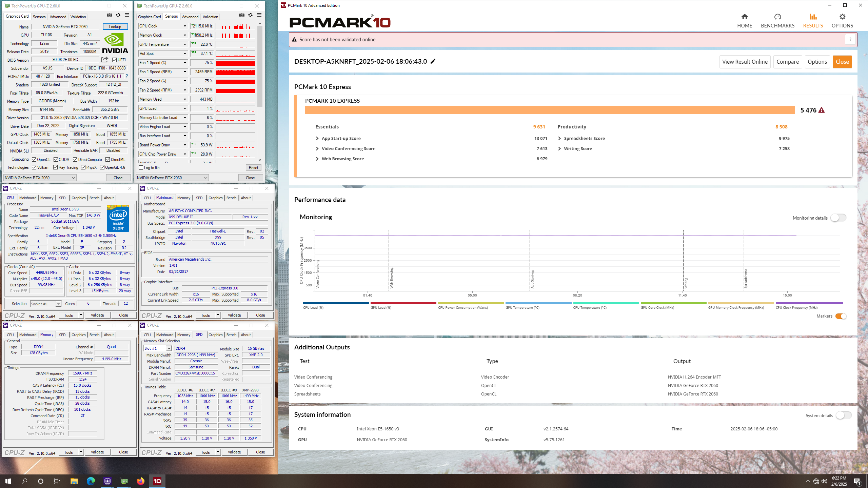
Task: Click CPU Load (%) legend color bar
Action: (x=336, y=303)
